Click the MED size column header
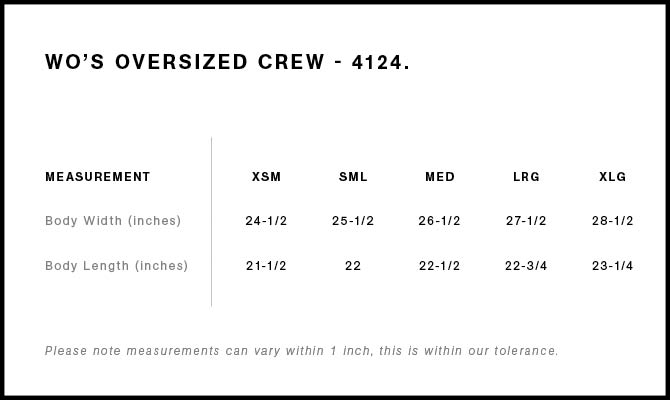Viewport: 670px width, 400px height. pos(440,177)
